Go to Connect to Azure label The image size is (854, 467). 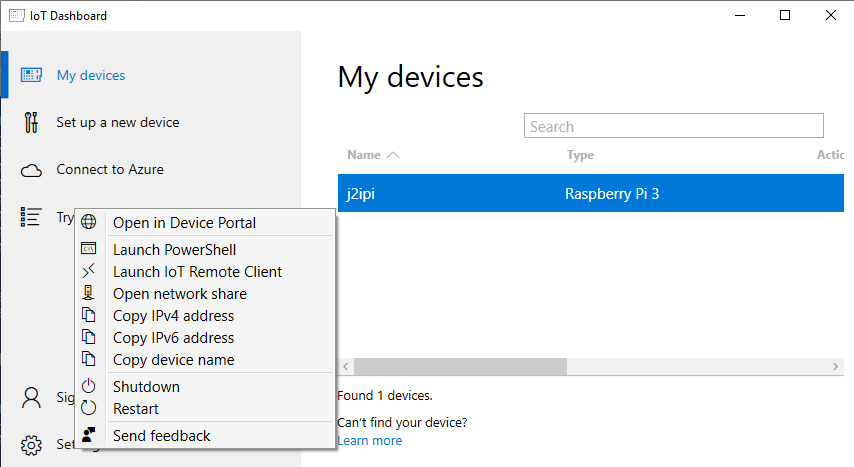tap(110, 169)
